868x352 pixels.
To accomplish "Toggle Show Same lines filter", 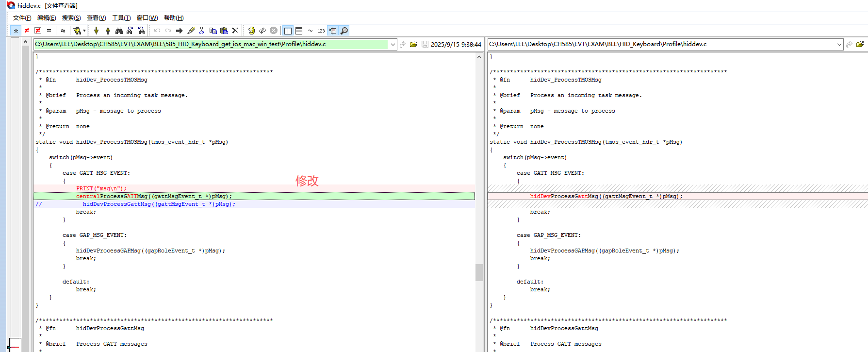I will click(x=49, y=31).
